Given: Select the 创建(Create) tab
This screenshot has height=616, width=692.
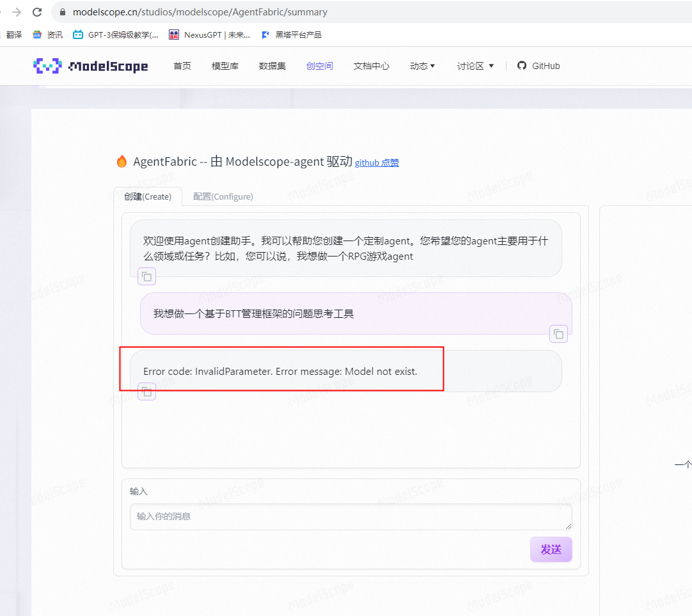Looking at the screenshot, I should 148,196.
